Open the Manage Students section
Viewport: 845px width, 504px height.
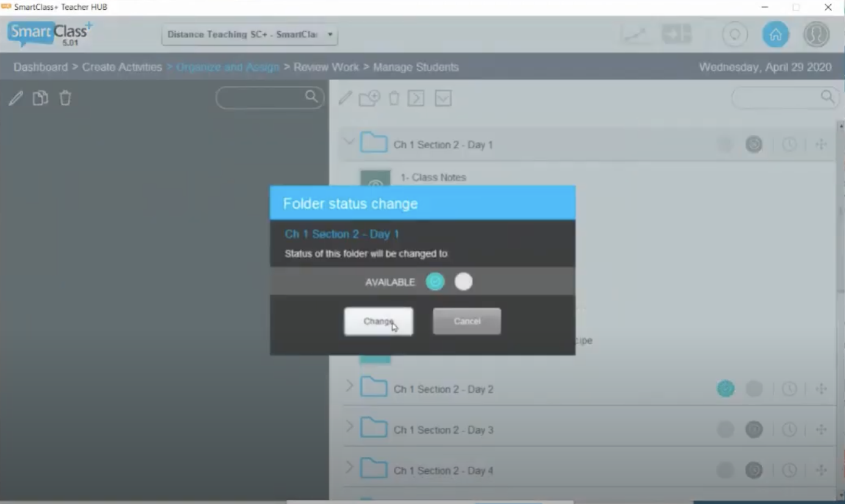[x=416, y=67]
